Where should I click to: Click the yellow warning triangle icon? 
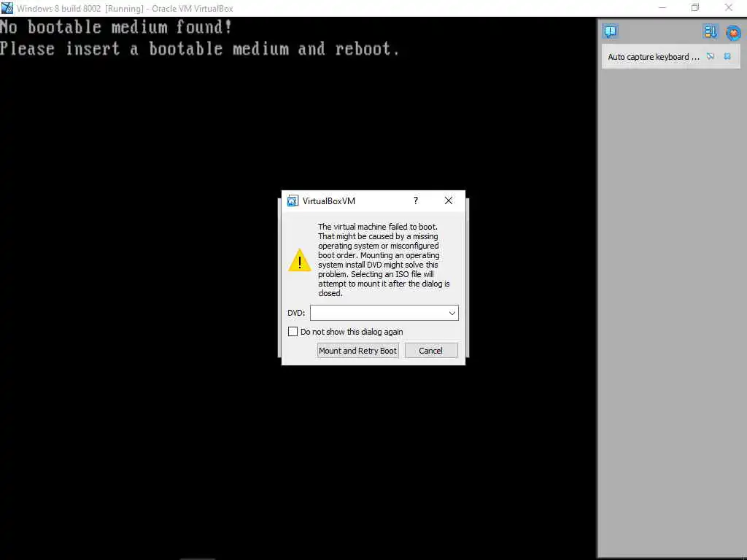(300, 260)
